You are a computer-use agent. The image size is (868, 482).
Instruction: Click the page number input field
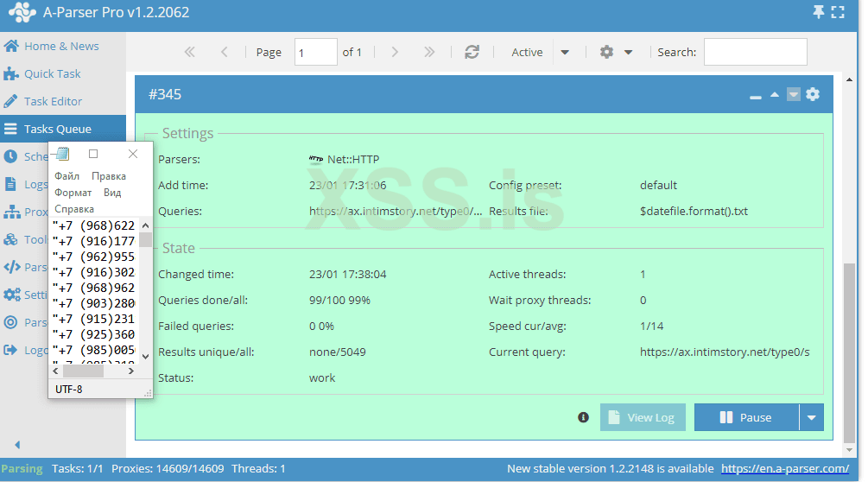(315, 52)
